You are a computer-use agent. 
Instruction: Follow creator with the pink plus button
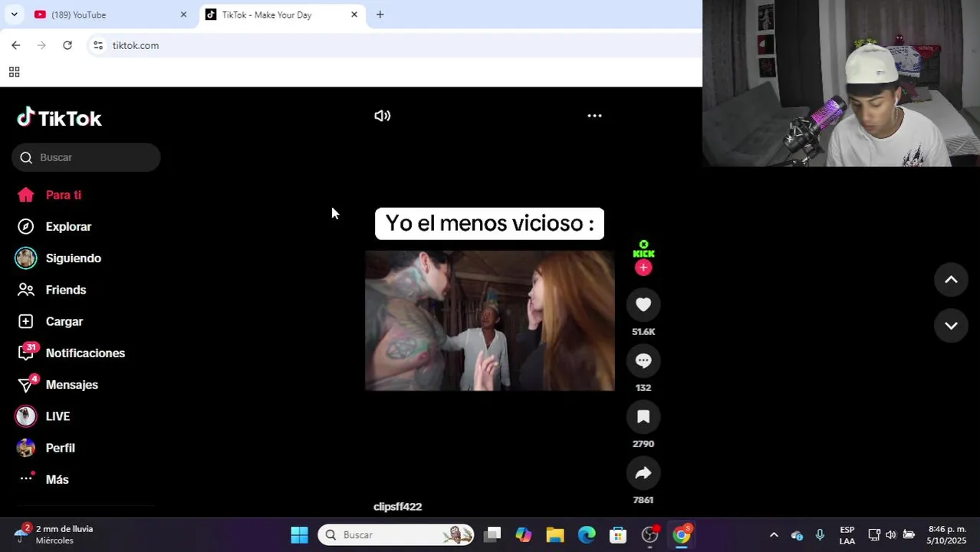[643, 268]
